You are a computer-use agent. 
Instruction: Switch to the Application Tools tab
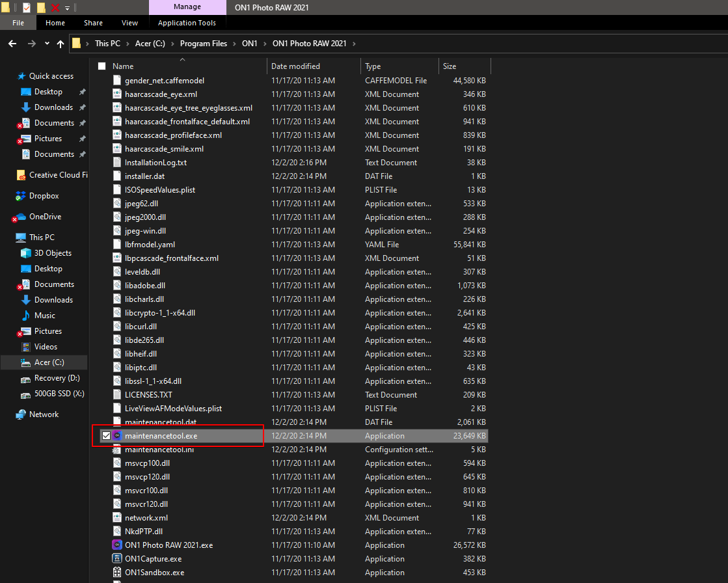tap(187, 23)
